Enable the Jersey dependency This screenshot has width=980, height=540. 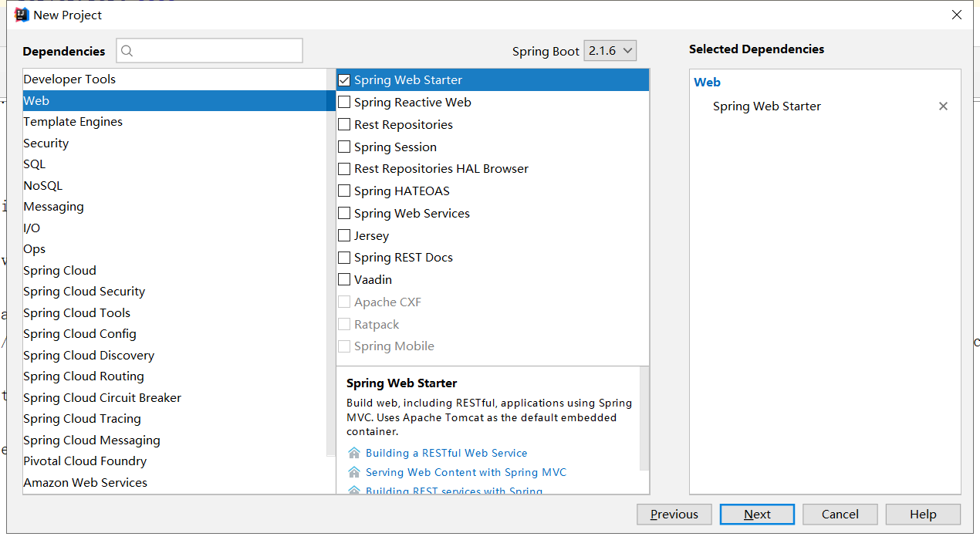(343, 235)
